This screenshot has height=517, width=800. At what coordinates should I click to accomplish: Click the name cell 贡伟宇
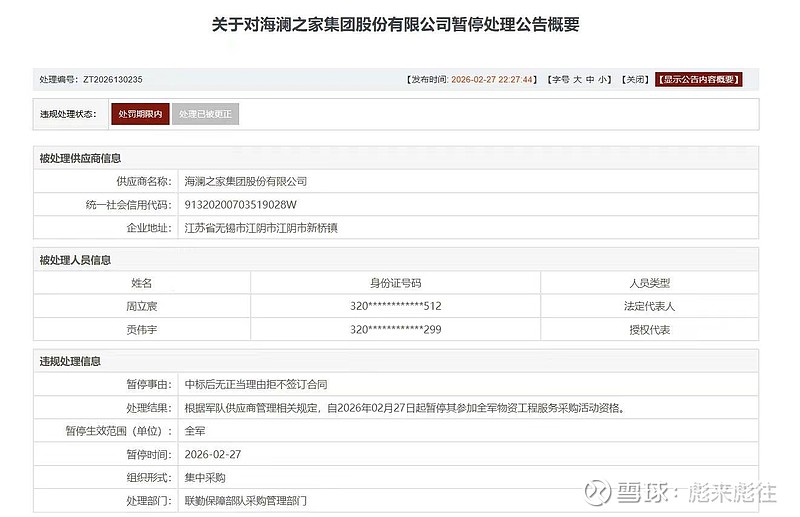point(141,330)
